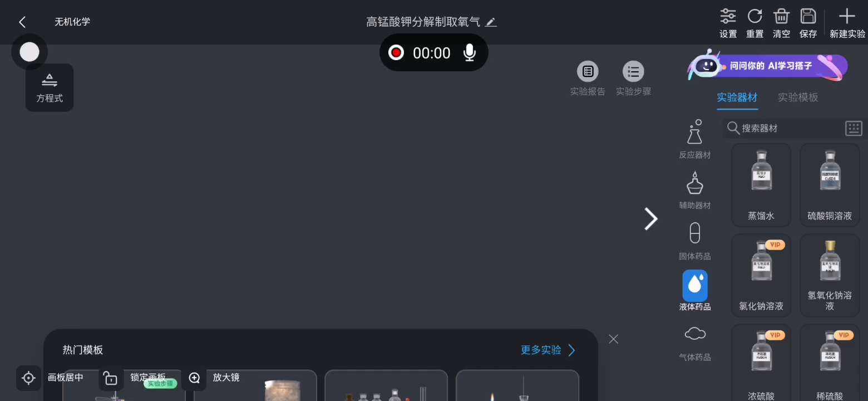
Task: Select the 反应器材 flask category
Action: tap(695, 139)
